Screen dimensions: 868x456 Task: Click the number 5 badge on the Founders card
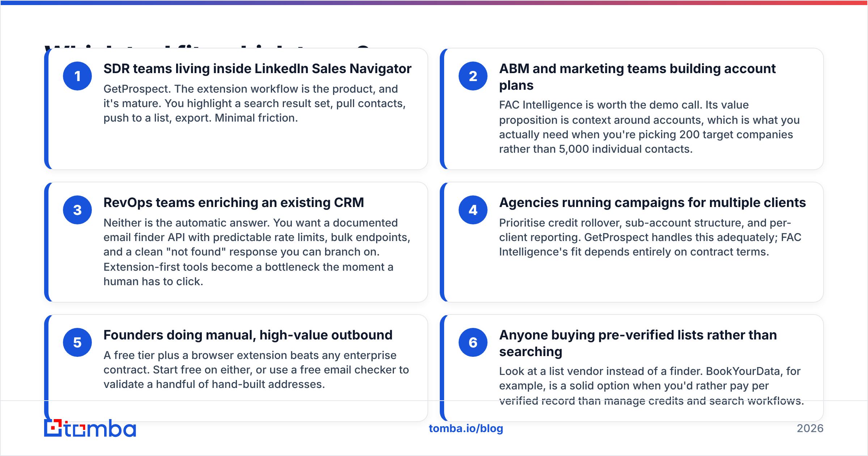[x=77, y=342]
